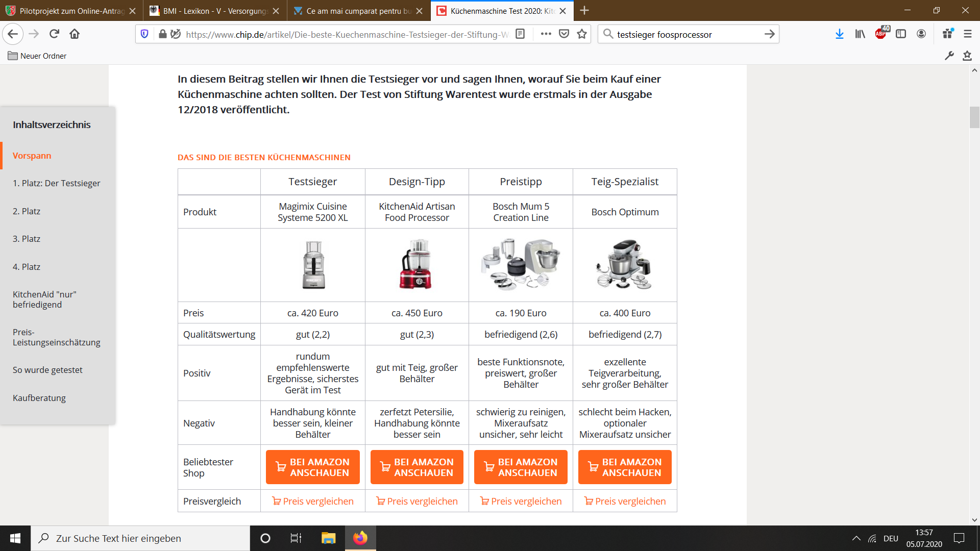Open KitchenAid nur befriedigend section
Image resolution: width=980 pixels, height=551 pixels.
click(44, 299)
